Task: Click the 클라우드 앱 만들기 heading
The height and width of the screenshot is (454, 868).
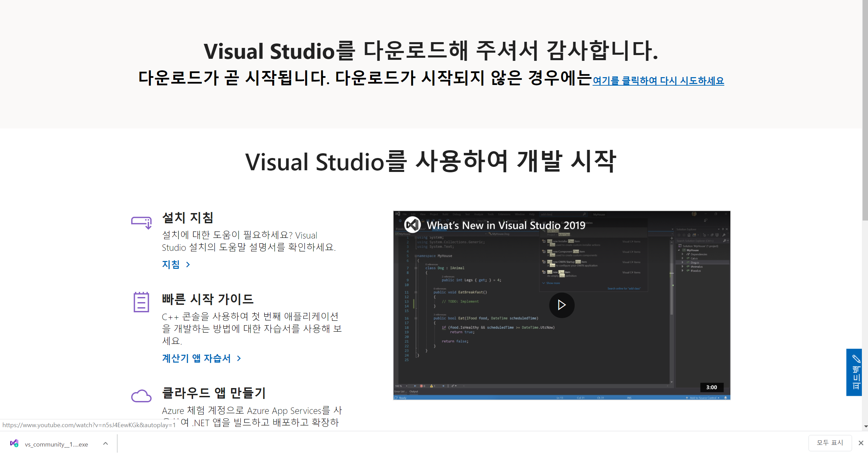Action: pos(213,393)
